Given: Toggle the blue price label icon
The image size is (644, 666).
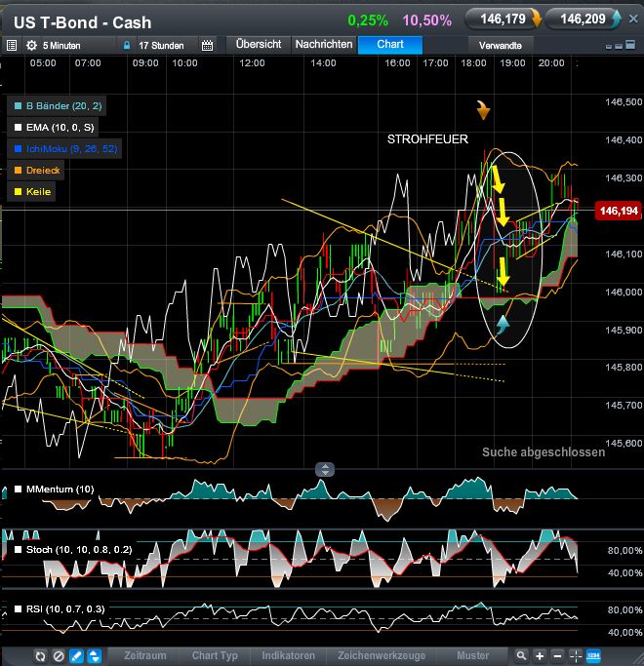Looking at the screenshot, I should click(x=593, y=656).
